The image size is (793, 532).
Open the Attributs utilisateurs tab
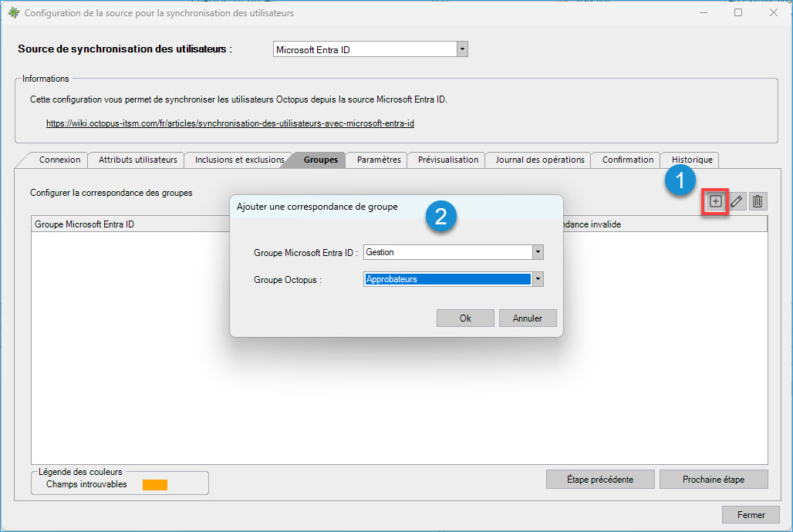137,160
